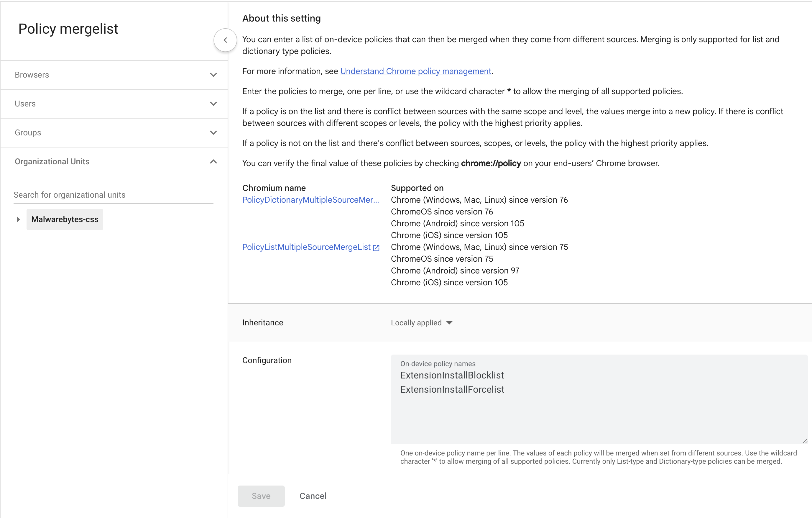Select the Malwarebytes-css organizational unit
The height and width of the screenshot is (518, 812).
tap(65, 220)
